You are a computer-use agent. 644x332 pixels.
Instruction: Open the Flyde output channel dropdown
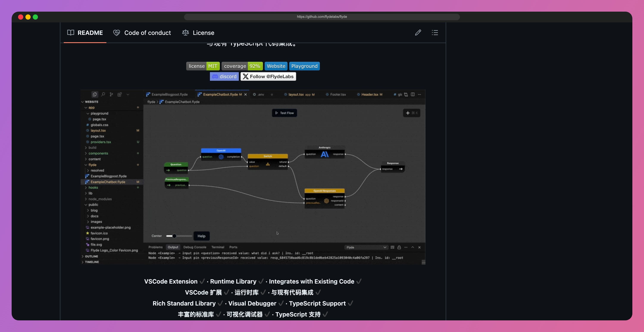(366, 247)
